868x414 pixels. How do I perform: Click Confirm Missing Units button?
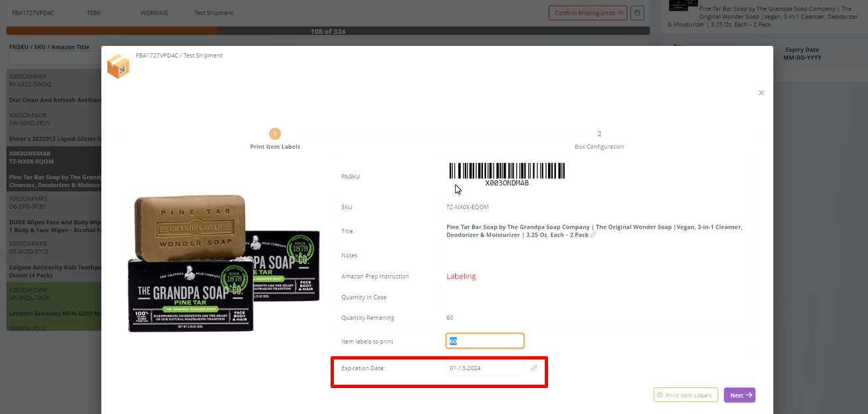coord(588,13)
